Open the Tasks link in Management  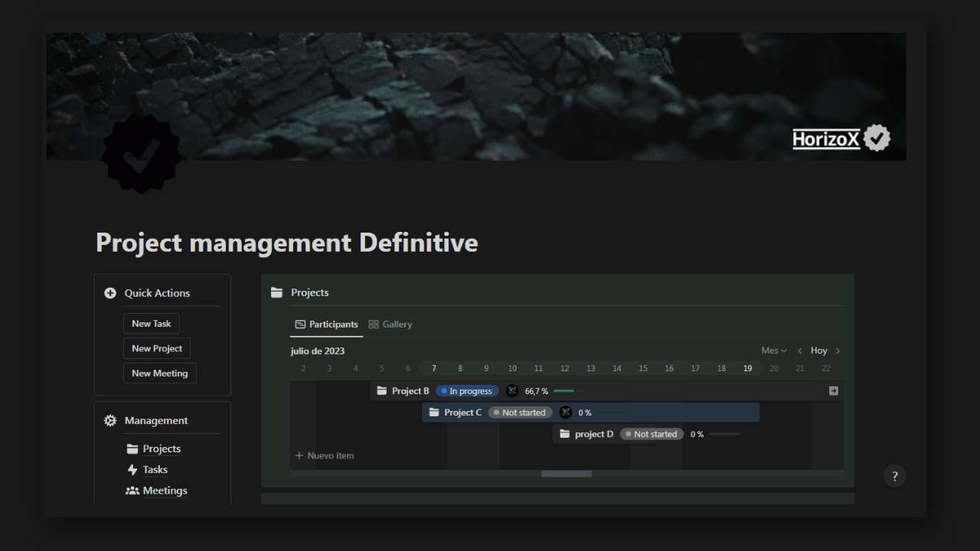[155, 470]
